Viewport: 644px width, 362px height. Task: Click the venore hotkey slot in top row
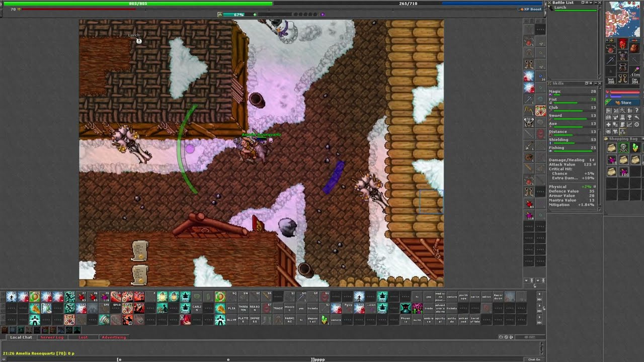(452, 297)
